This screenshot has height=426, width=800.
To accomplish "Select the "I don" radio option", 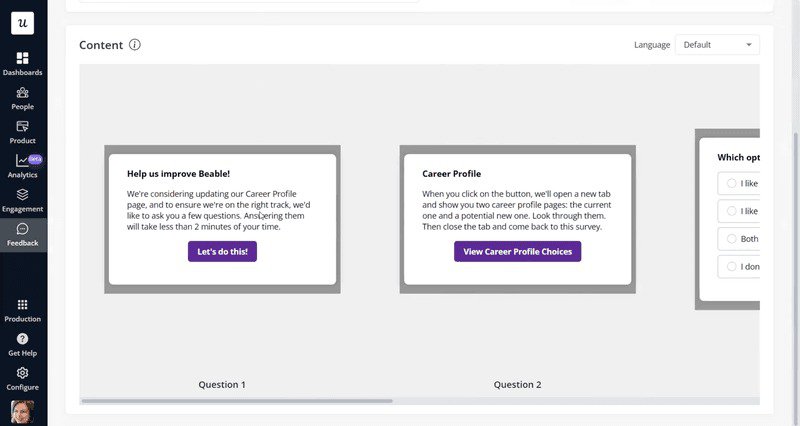I will [x=732, y=266].
